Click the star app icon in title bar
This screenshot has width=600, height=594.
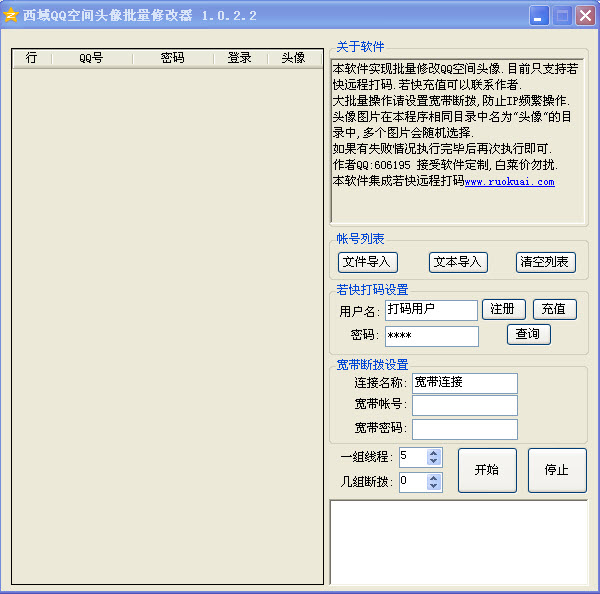(11, 15)
